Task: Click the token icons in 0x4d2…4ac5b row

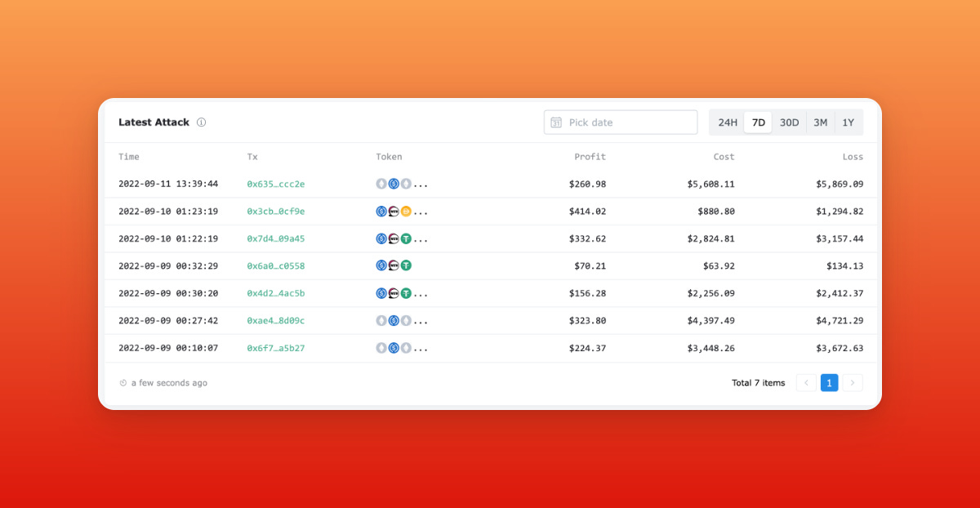Action: [x=402, y=293]
